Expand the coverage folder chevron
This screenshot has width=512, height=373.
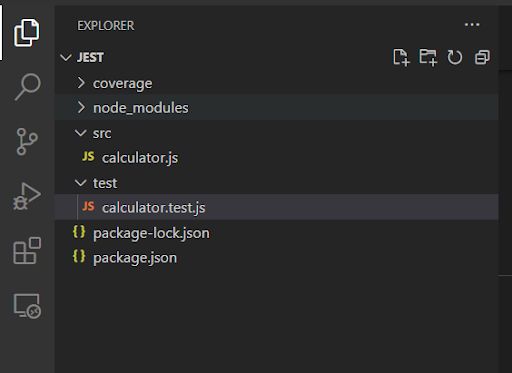click(81, 83)
